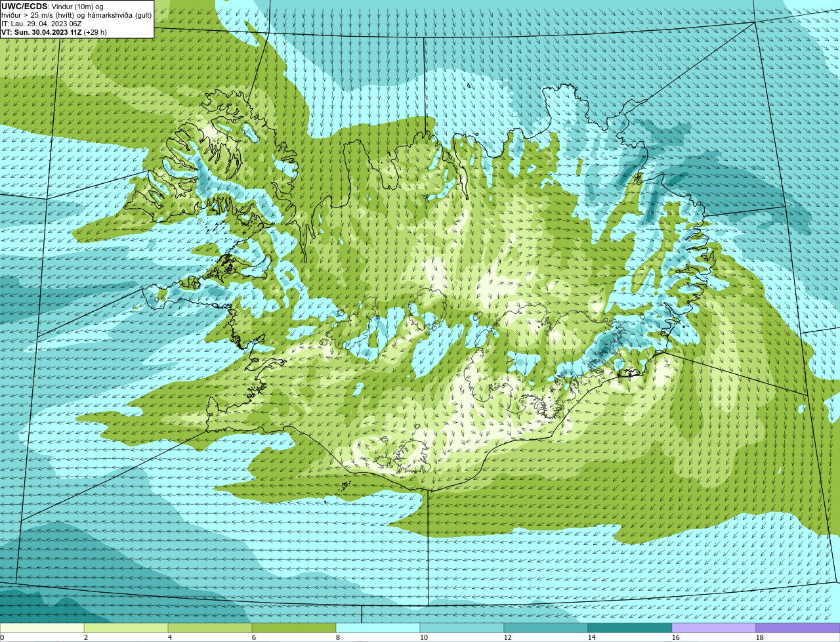Click the legend scale label "8"

pos(338,637)
